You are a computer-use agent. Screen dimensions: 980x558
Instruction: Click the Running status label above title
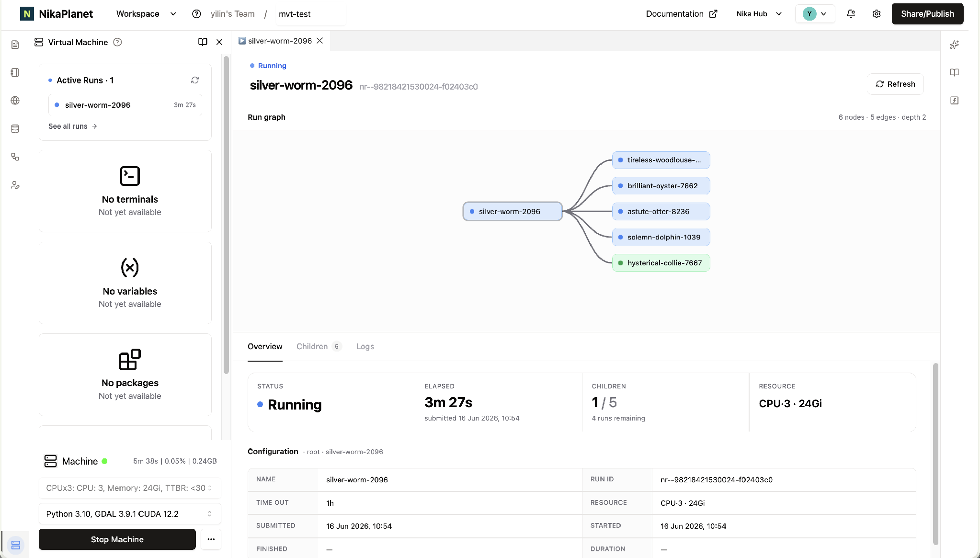click(x=268, y=66)
